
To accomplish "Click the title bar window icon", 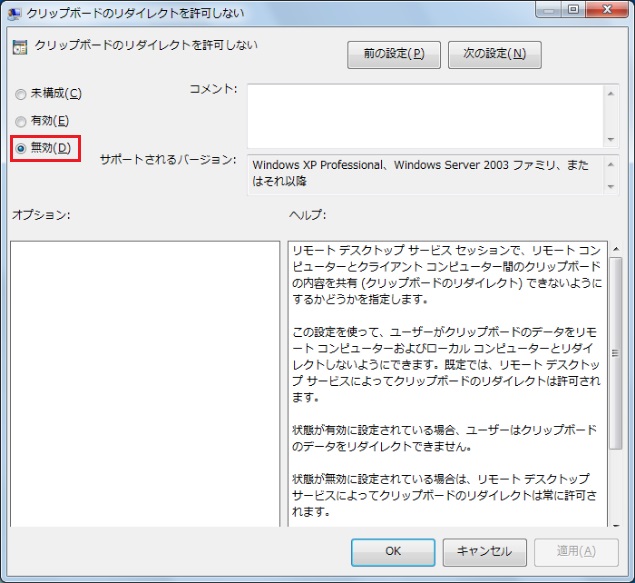I will coord(14,14).
